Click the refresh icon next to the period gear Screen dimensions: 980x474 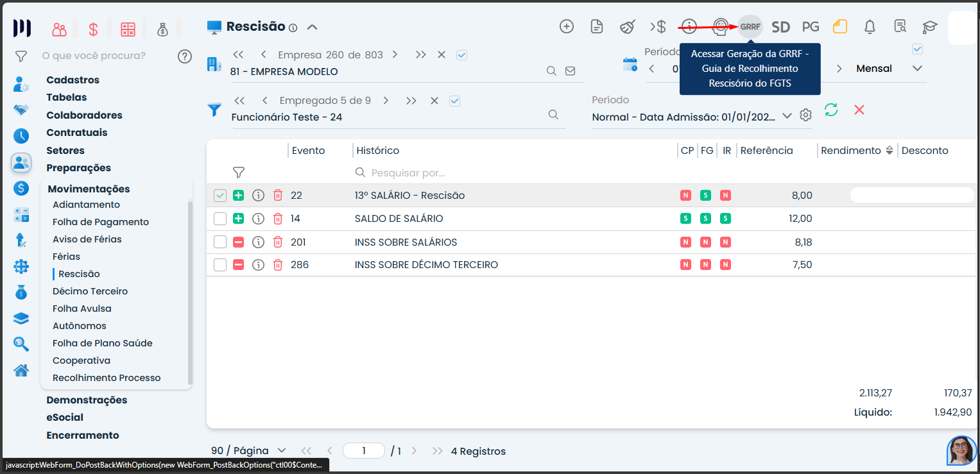pyautogui.click(x=831, y=110)
